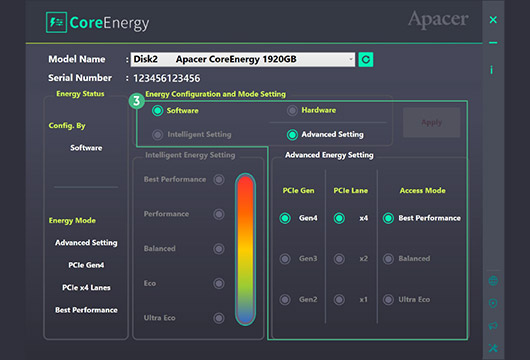Viewport: 530px width, 360px height.
Task: Select x4 PCIe lane option
Action: coord(339,218)
